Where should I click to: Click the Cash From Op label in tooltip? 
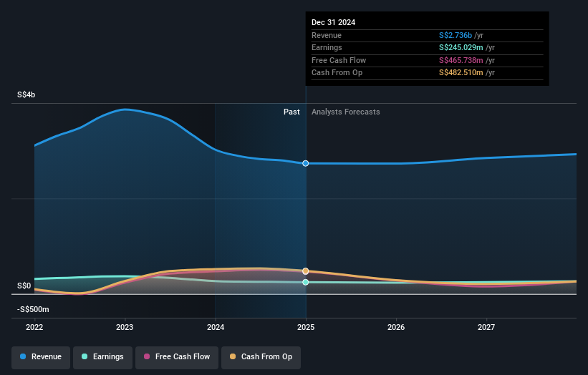coord(337,73)
